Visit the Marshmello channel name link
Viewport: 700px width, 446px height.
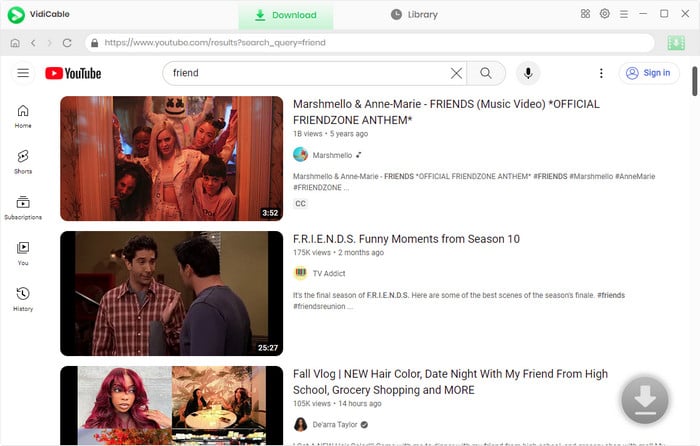pyautogui.click(x=332, y=155)
